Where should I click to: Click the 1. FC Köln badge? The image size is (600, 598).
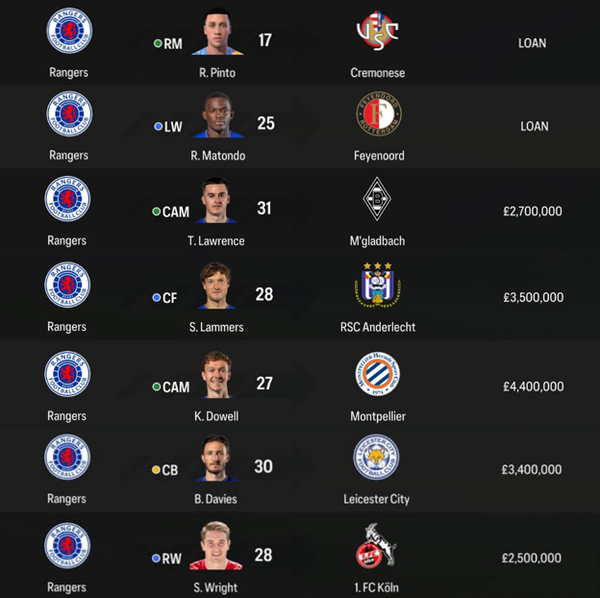tap(377, 547)
